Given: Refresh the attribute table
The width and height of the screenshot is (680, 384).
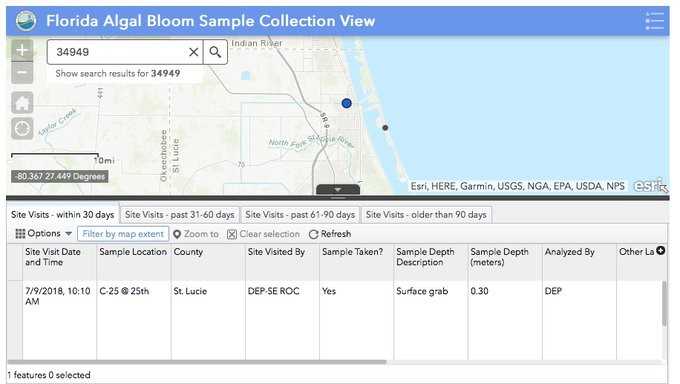Looking at the screenshot, I should click(330, 234).
